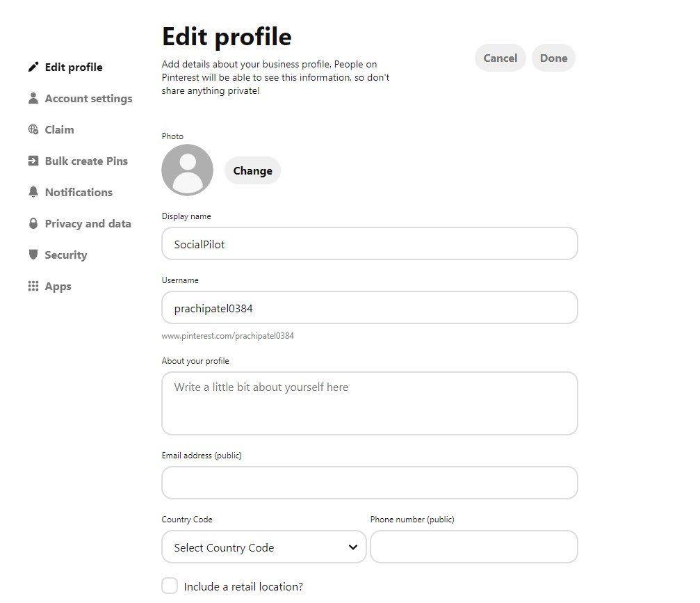Select the person icon beside Account settings

coord(33,98)
